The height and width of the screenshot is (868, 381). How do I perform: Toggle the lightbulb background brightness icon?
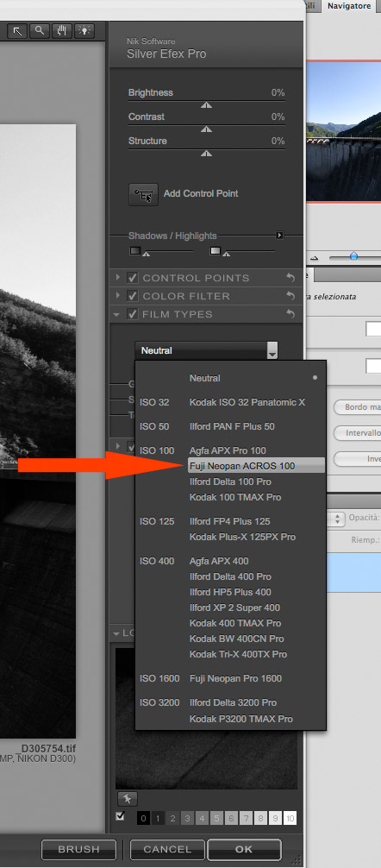[84, 31]
